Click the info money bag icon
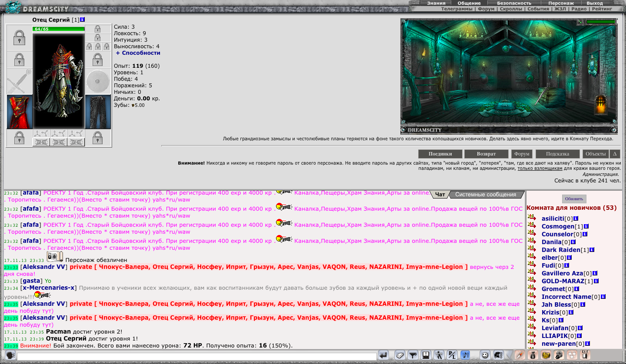Viewport: 626px width, 364px height. pos(533,355)
